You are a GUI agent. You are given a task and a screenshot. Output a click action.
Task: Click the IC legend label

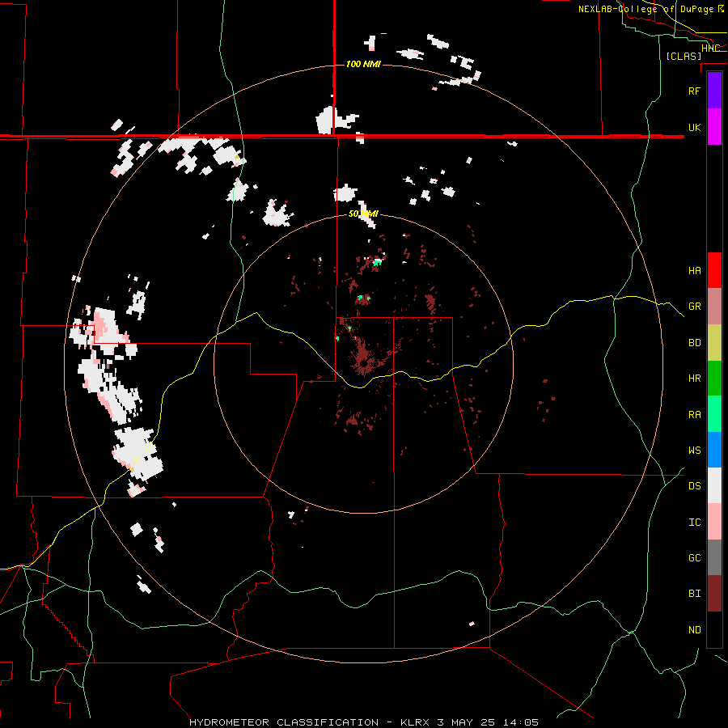(694, 523)
